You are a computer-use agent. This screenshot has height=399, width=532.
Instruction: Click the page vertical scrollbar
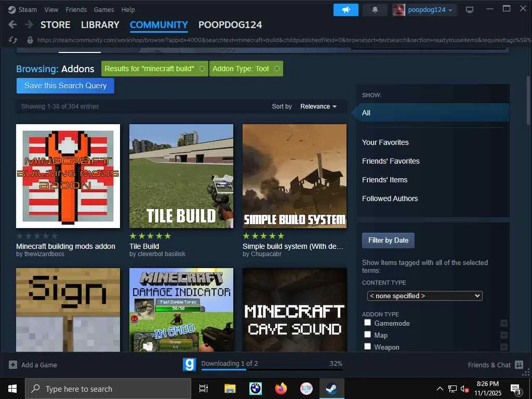click(528, 100)
